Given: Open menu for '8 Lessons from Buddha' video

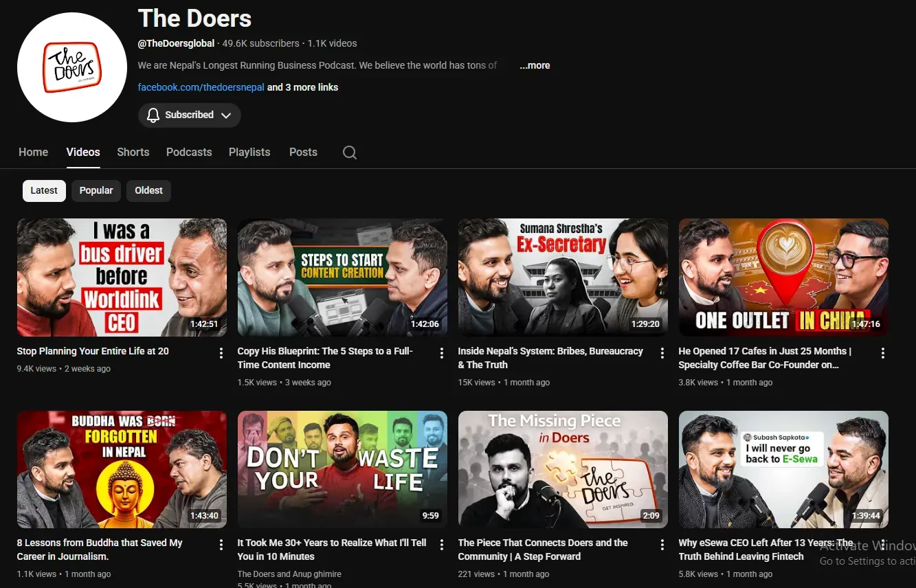Looking at the screenshot, I should tap(221, 545).
